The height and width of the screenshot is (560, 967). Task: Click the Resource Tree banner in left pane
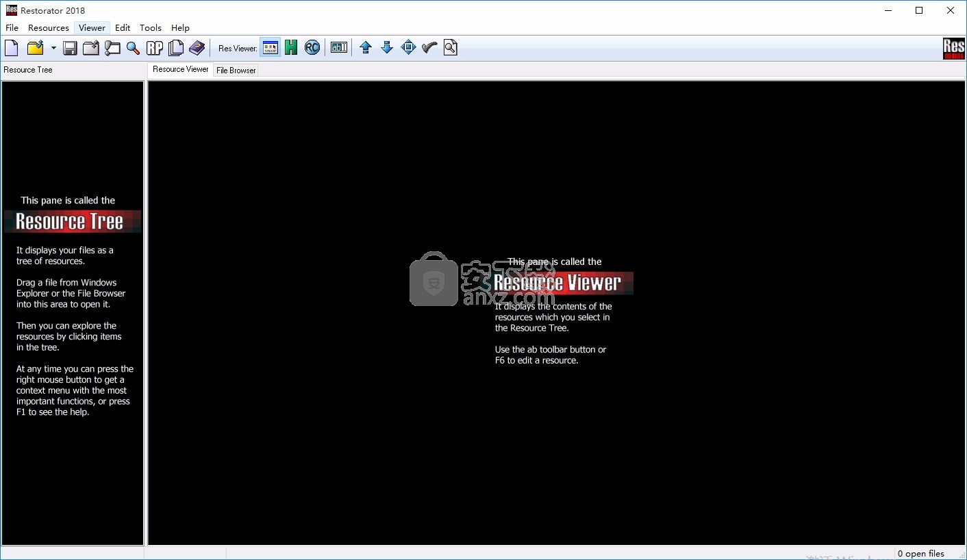[x=72, y=222]
